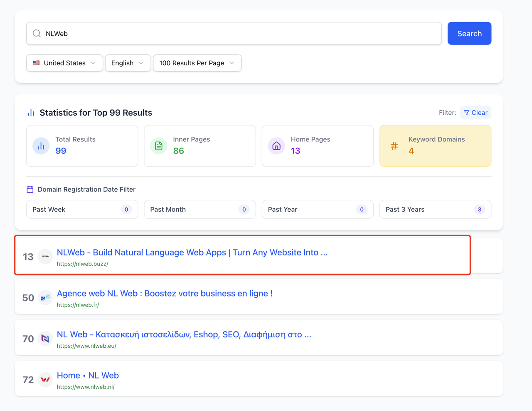The image size is (532, 411).
Task: Click the nlweb.eu site favicon
Action: coord(45,339)
